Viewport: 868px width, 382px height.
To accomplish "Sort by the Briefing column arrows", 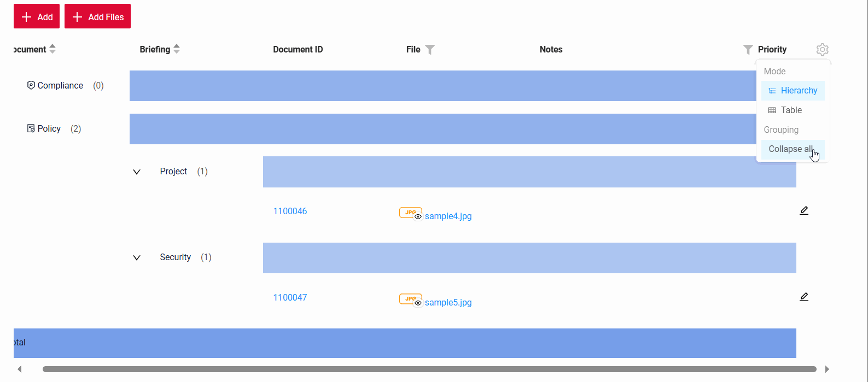I will [x=177, y=49].
